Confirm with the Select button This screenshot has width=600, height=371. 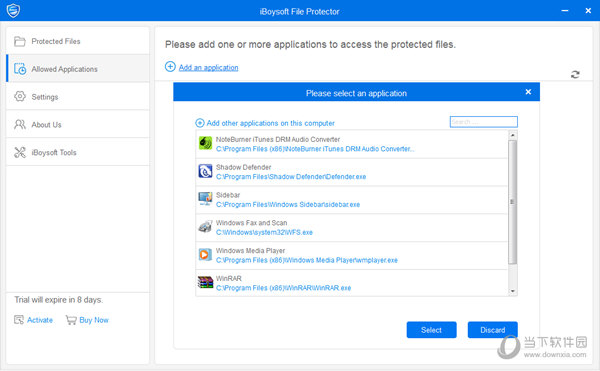click(431, 330)
